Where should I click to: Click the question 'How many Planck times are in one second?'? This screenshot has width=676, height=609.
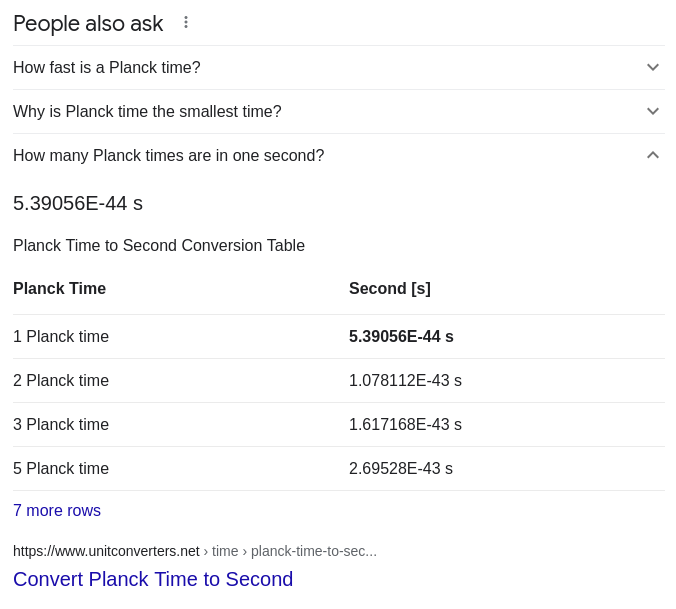point(169,156)
